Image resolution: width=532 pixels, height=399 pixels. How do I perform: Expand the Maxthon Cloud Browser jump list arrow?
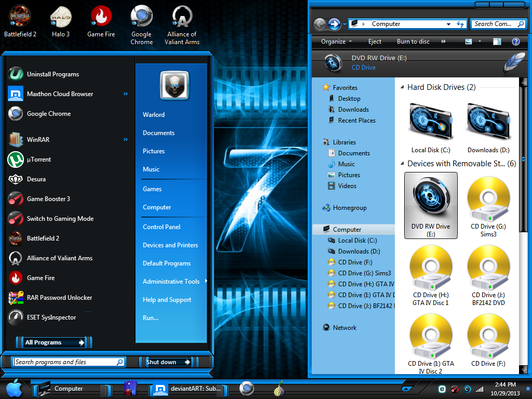point(126,94)
